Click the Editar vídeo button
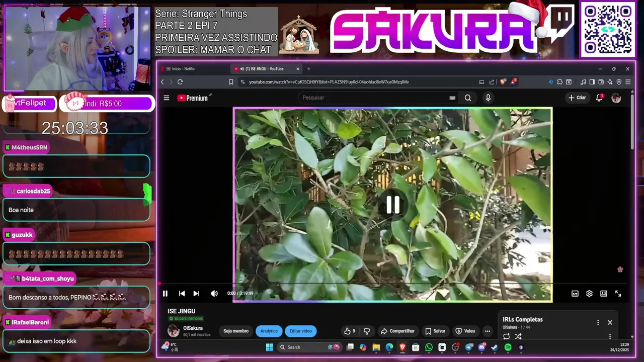Viewport: 644px width, 362px height. click(300, 331)
